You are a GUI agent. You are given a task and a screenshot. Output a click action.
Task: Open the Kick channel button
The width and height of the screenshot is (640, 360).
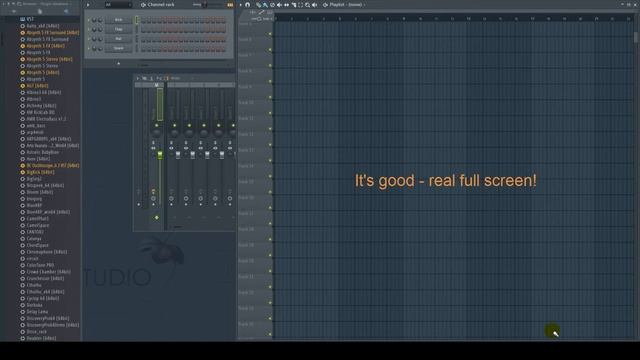tap(118, 20)
